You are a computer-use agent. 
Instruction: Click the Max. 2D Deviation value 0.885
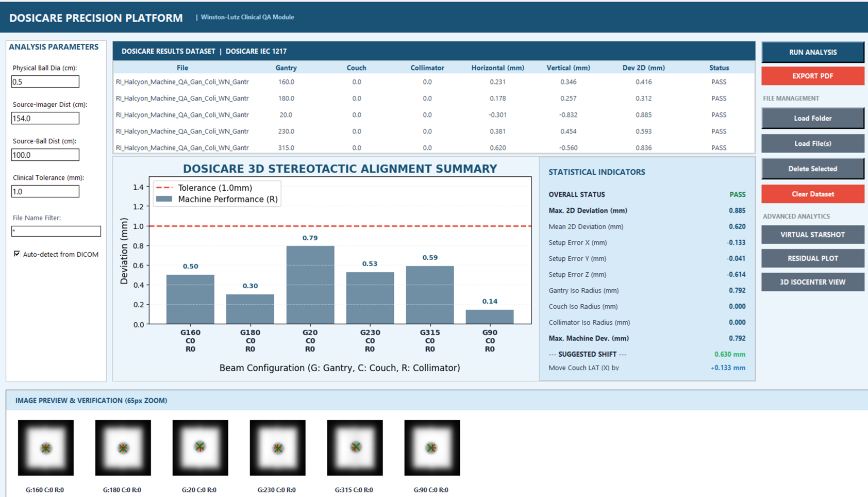coord(737,210)
